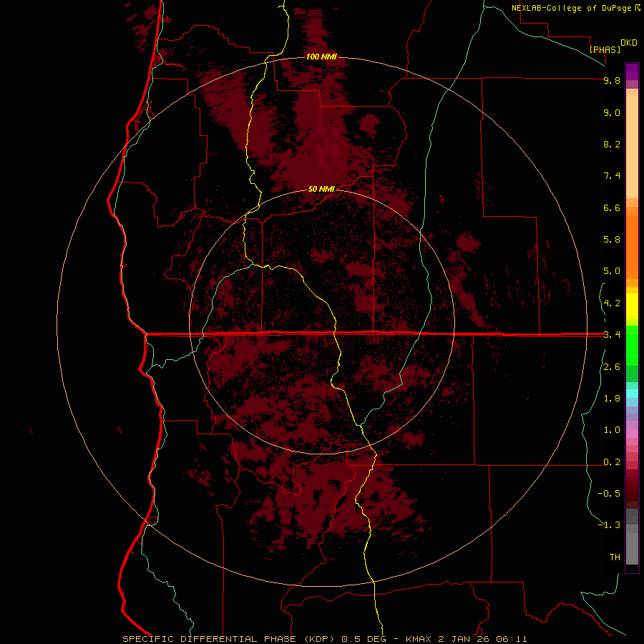Click the NEXLAB-College of DuPage credit text

point(571,8)
